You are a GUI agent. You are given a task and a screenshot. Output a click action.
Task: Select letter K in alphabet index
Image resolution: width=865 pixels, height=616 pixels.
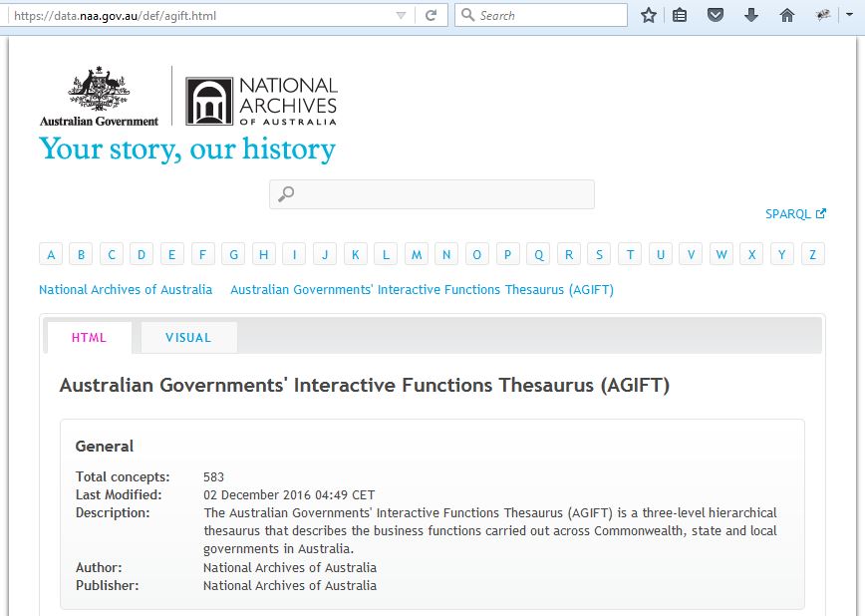click(x=355, y=254)
